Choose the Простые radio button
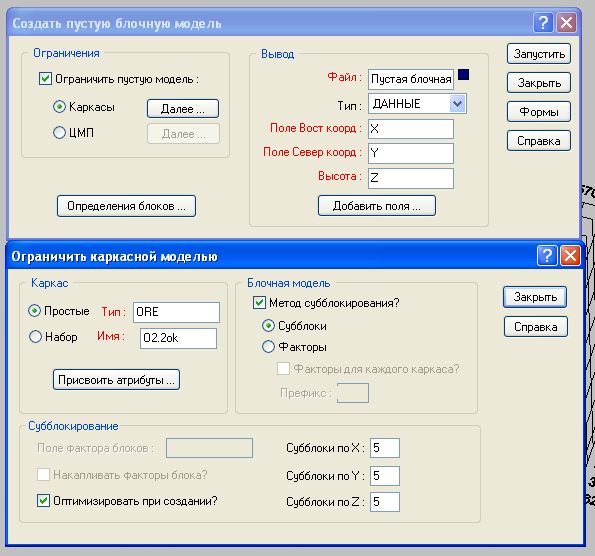595x556 pixels. pos(35,311)
